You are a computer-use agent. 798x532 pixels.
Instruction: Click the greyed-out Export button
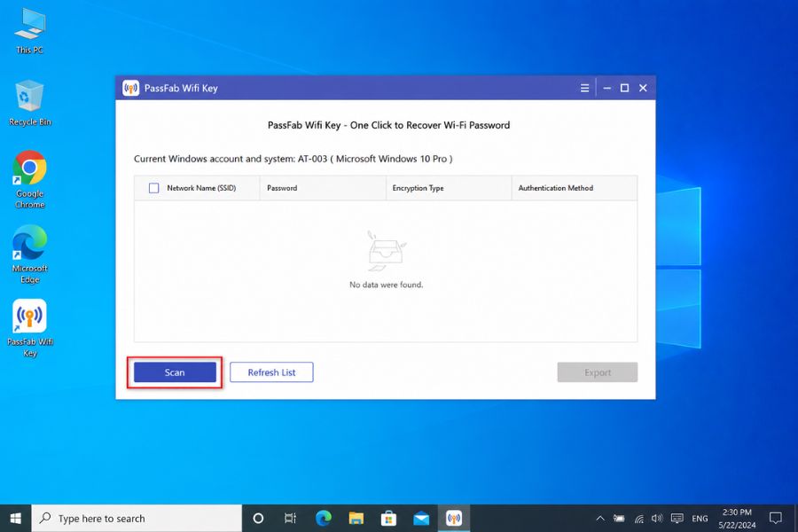coord(597,372)
